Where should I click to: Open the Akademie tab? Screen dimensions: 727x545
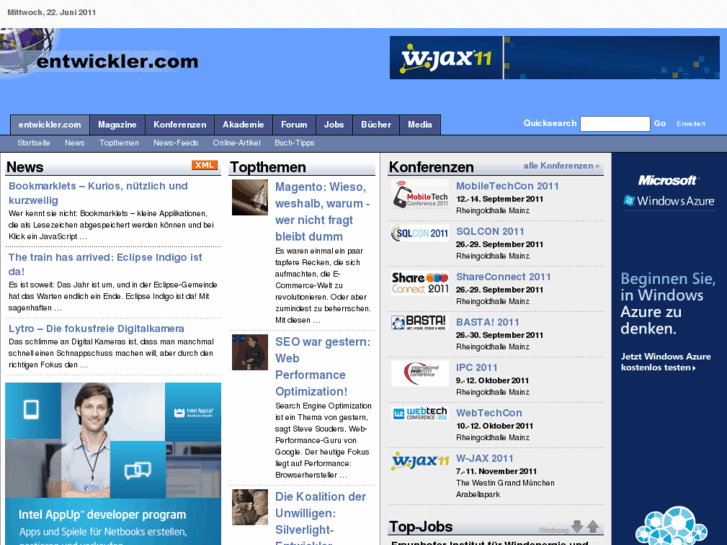click(243, 124)
